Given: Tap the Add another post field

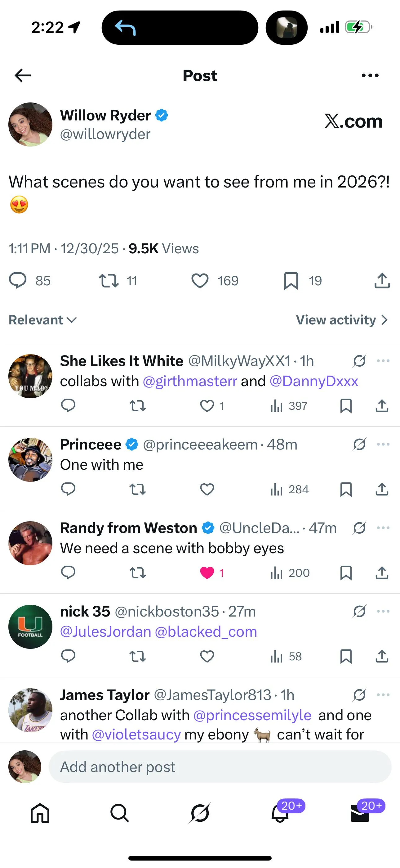Looking at the screenshot, I should [x=220, y=767].
